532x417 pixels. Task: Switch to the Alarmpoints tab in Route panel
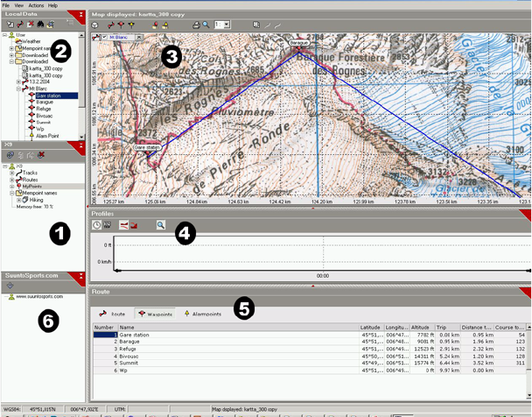pyautogui.click(x=203, y=315)
